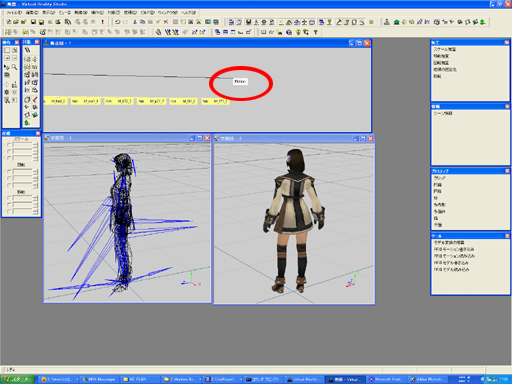Select the first entry in the primitives panel
Viewport: 512px width, 384px height.
pos(440,178)
